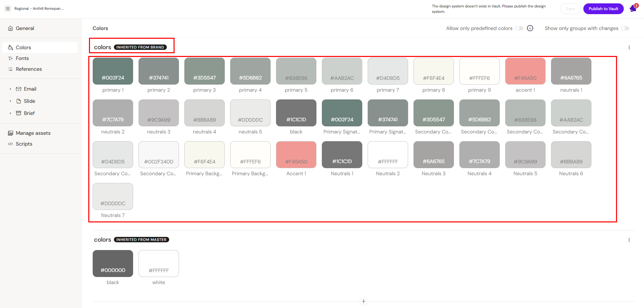The height and width of the screenshot is (308, 644).
Task: Click Publish to Vault button
Action: click(603, 9)
